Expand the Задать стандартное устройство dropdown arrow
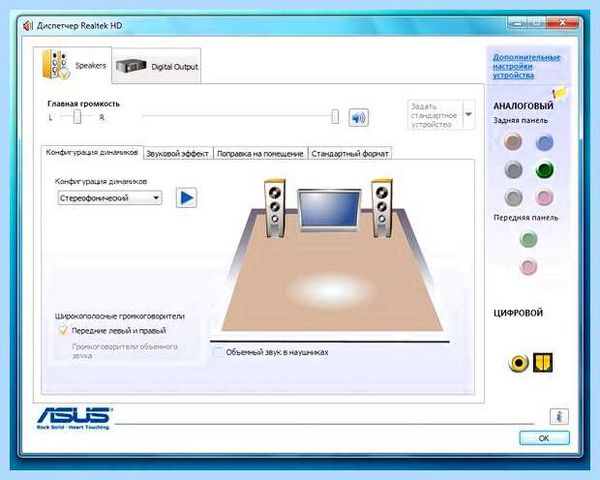This screenshot has width=600, height=480. pyautogui.click(x=469, y=114)
